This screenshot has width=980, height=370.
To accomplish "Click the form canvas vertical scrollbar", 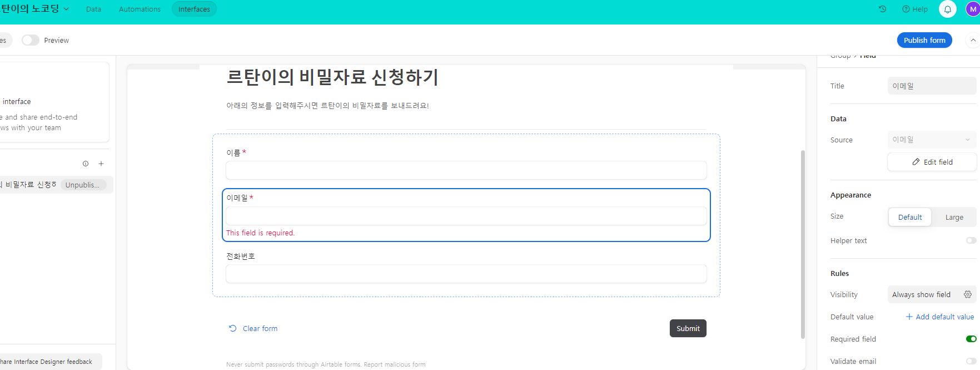I will (x=803, y=244).
